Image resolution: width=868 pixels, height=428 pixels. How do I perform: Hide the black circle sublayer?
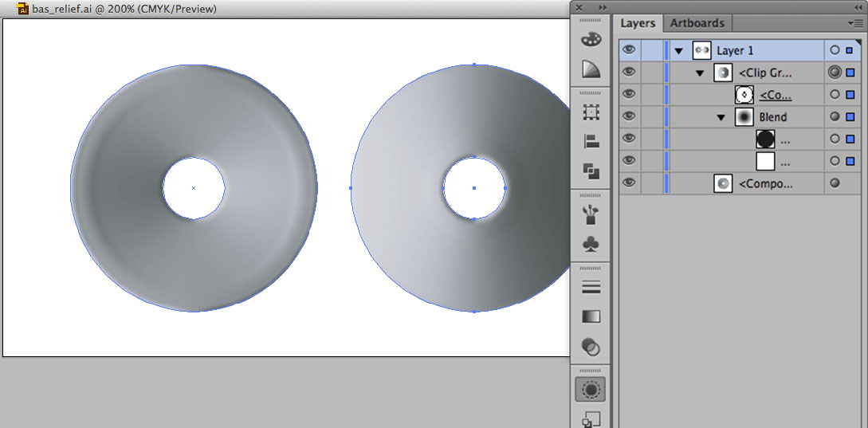(x=628, y=139)
